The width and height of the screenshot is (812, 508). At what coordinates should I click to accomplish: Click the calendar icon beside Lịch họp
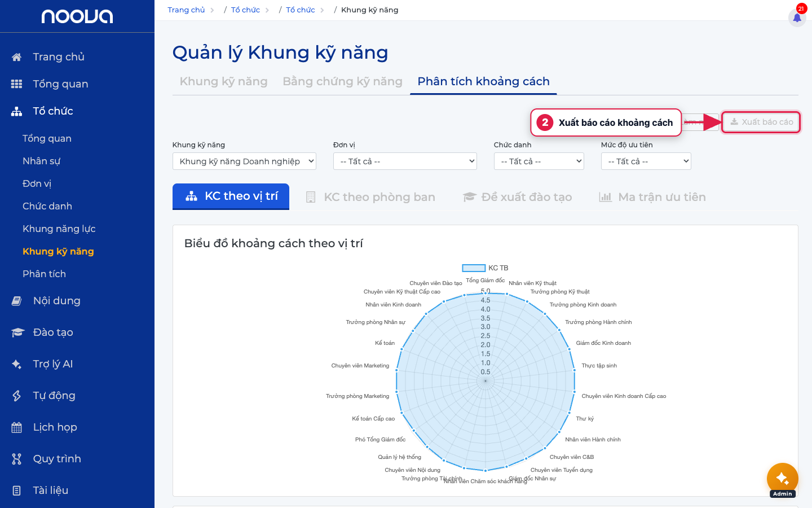click(x=17, y=427)
